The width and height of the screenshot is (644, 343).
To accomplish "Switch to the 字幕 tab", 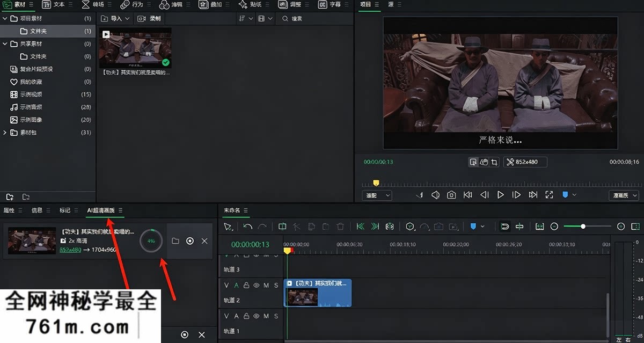I will pyautogui.click(x=330, y=4).
